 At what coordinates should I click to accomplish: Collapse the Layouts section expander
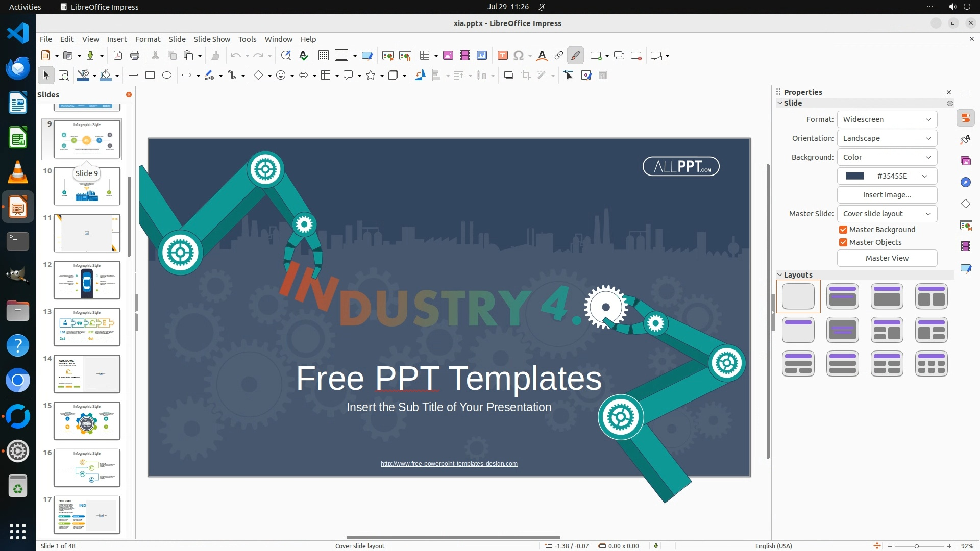(780, 275)
